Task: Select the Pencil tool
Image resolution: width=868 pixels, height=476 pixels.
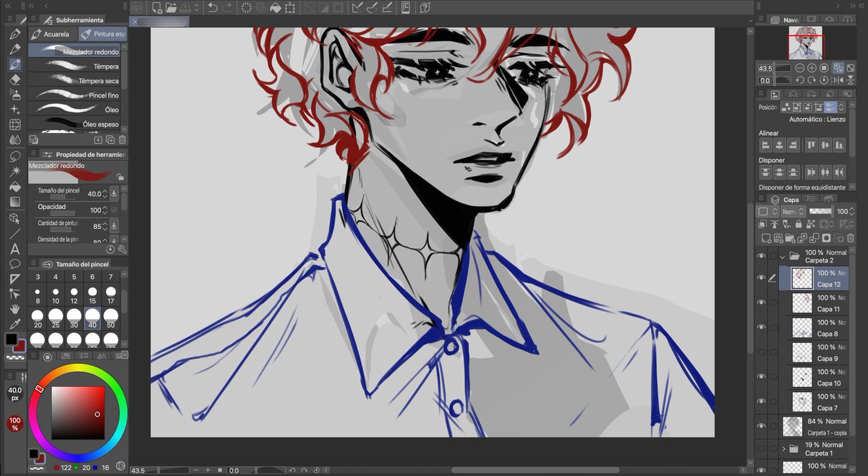Action: (x=14, y=49)
